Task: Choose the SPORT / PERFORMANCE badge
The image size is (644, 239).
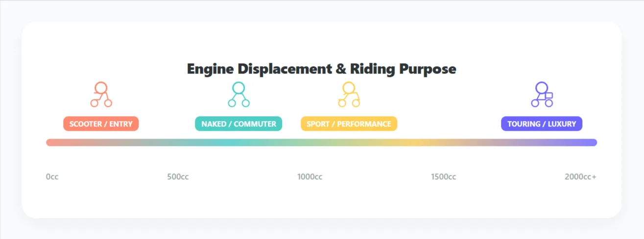Action: pos(349,124)
